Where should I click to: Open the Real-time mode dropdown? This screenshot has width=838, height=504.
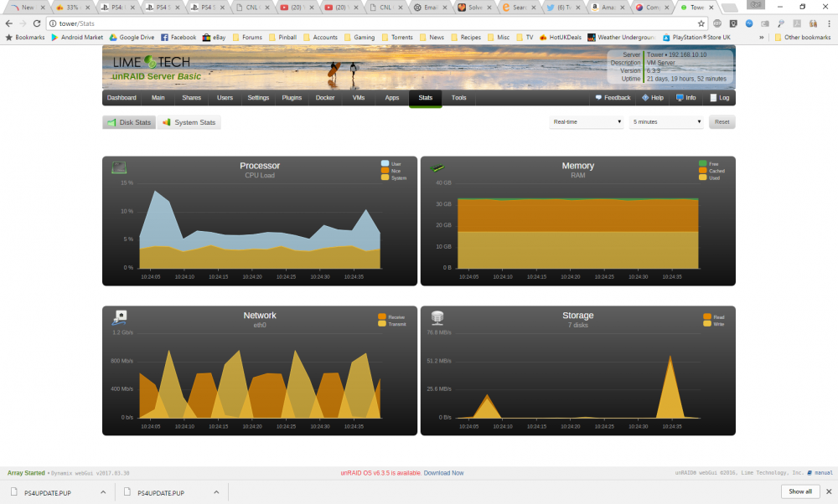click(587, 122)
